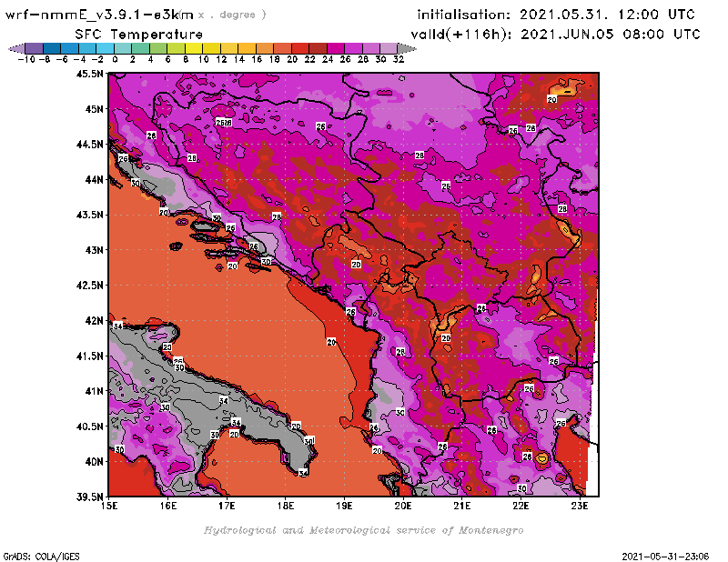The image size is (728, 562).
Task: Click the 42N latitude label
Action: pos(94,321)
